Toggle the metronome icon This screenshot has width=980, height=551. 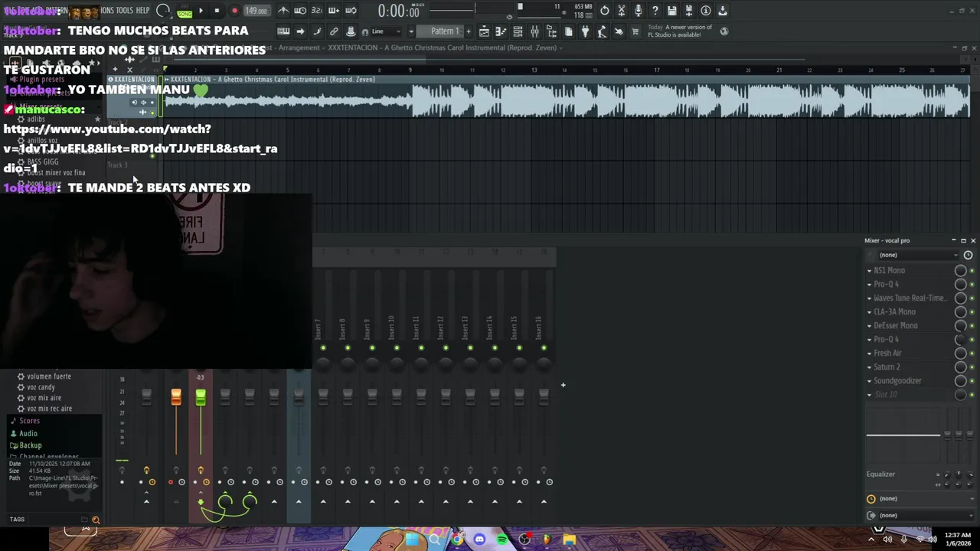pos(283,11)
